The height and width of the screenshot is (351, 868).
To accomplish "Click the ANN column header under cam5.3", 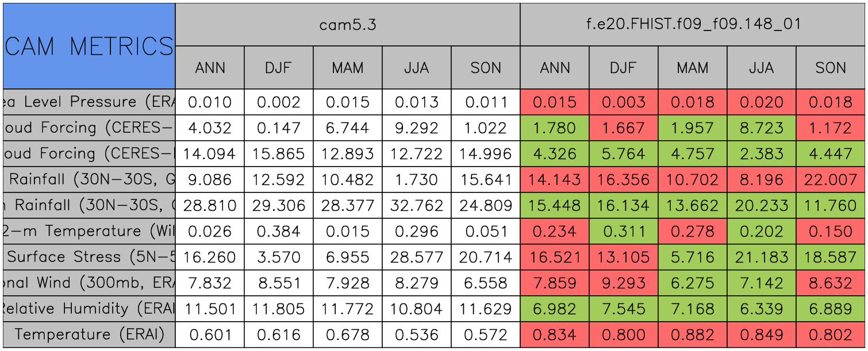I will 210,68.
